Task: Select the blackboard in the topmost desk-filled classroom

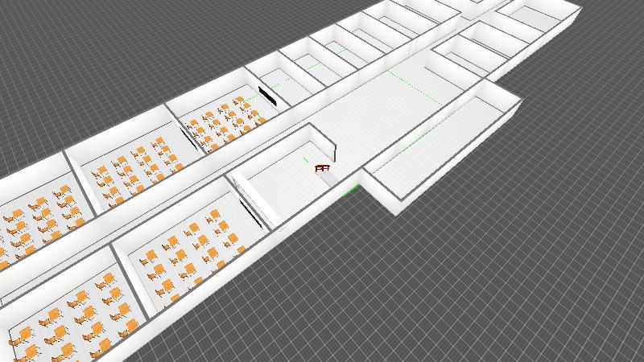Action: point(268,93)
